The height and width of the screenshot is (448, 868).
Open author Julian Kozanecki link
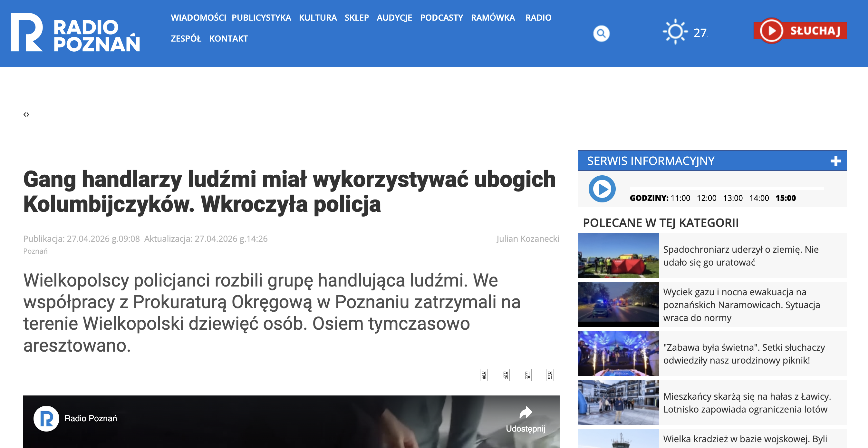click(x=527, y=239)
